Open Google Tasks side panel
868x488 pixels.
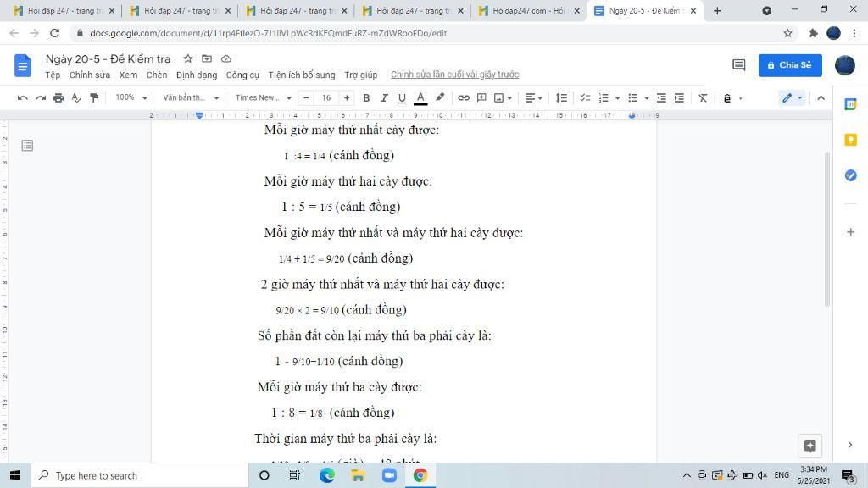coord(851,175)
